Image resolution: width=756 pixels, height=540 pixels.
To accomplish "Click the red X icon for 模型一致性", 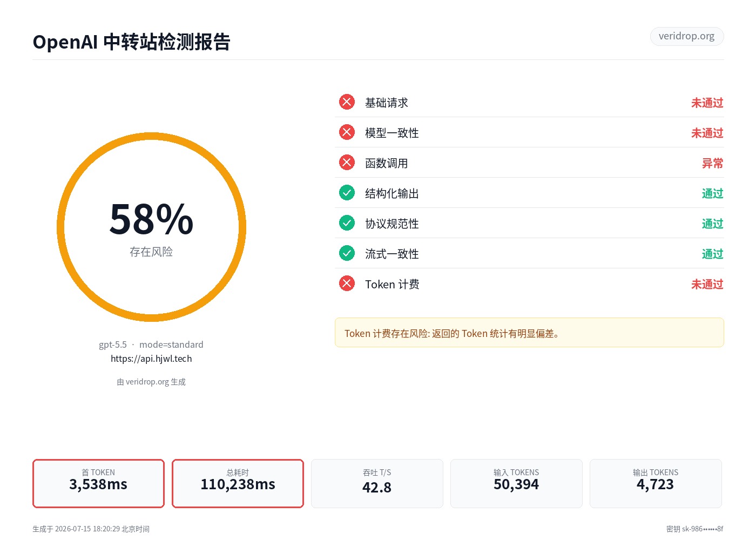I will point(347,132).
